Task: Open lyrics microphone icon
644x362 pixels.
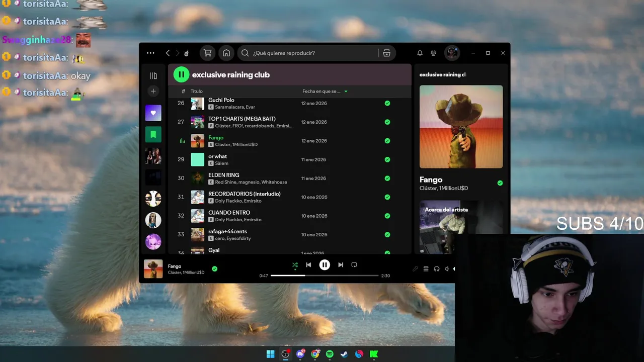Action: click(x=415, y=269)
